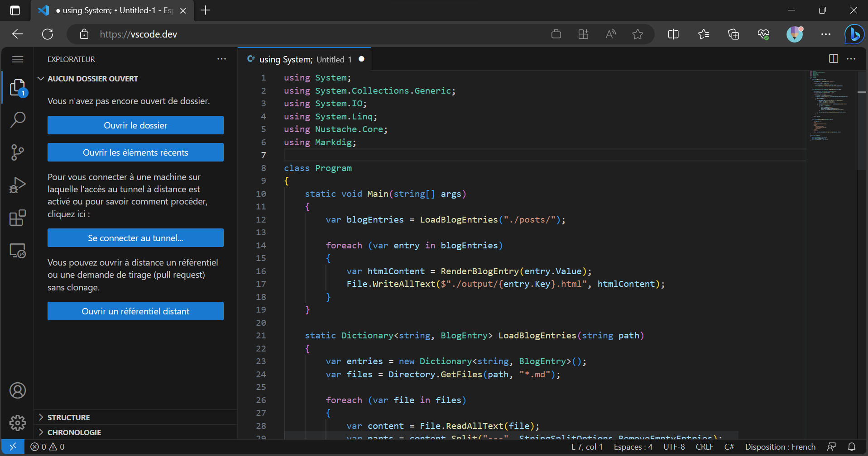Select the Explorateur icon in the activity bar
The image size is (868, 456).
(x=17, y=87)
